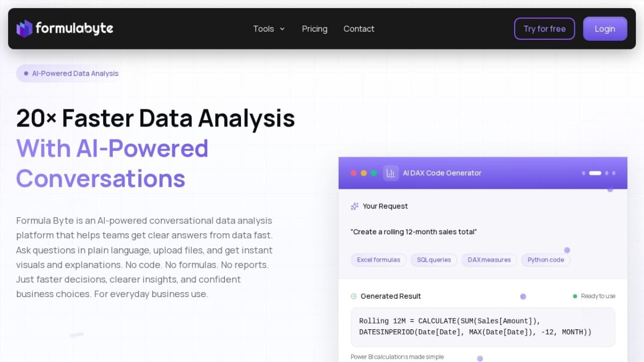644x362 pixels.
Task: Open the Pricing page
Action: (x=314, y=29)
